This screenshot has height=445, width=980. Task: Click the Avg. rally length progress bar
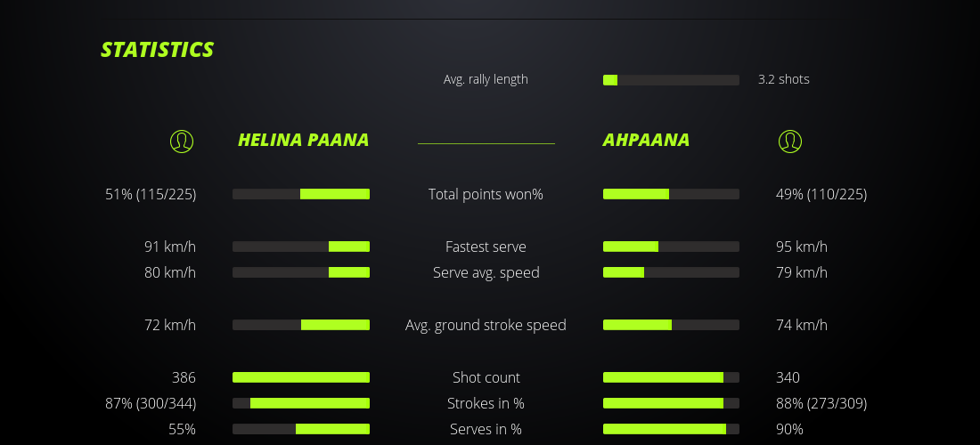pos(671,80)
